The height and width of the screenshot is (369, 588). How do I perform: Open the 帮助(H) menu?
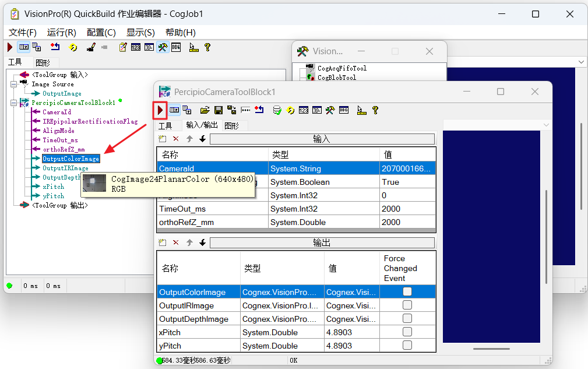coord(181,33)
